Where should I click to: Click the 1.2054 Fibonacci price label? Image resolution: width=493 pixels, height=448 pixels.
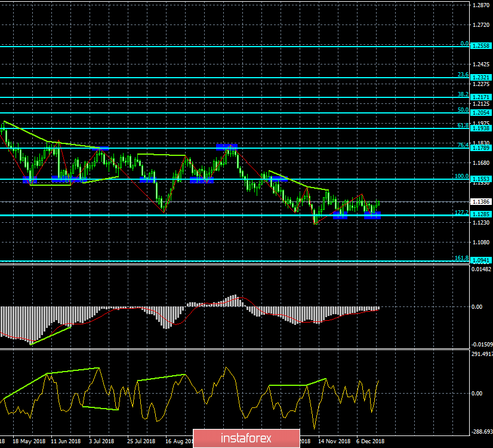point(480,113)
